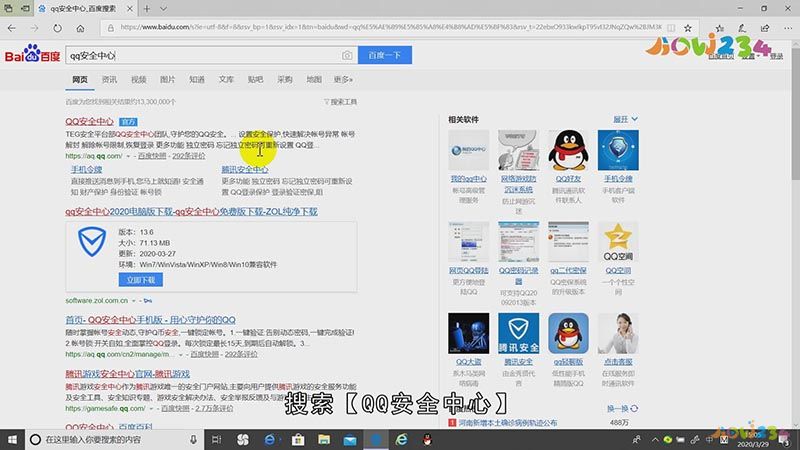Select the 网页 tab
Screen dimensions: 800x450
point(80,80)
